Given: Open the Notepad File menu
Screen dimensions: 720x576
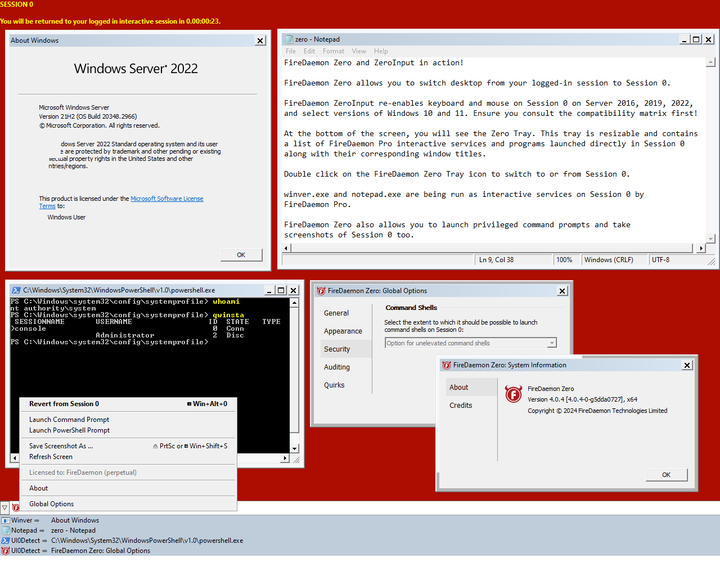Looking at the screenshot, I should coord(291,51).
